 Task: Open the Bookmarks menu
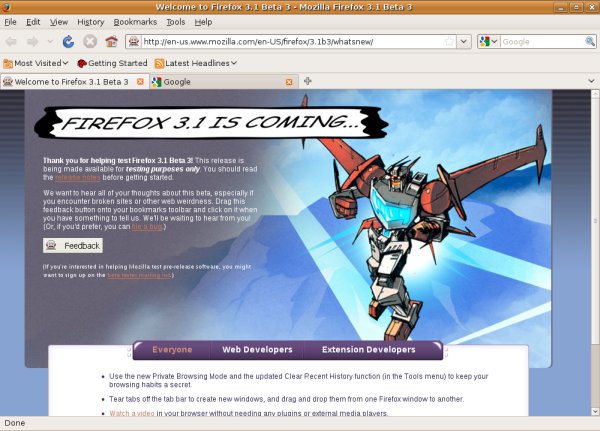[135, 22]
